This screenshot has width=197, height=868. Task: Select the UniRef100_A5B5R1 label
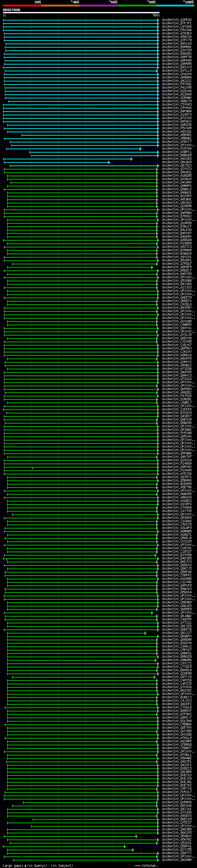point(177,135)
